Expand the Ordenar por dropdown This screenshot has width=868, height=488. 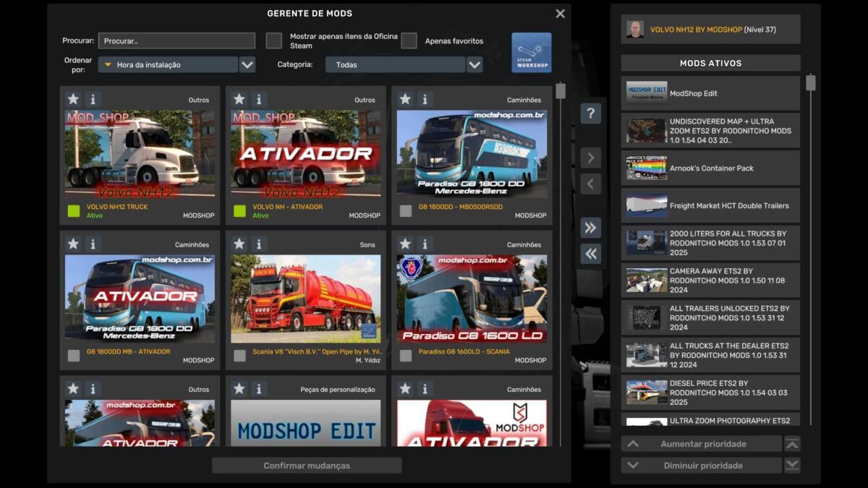[x=247, y=65]
